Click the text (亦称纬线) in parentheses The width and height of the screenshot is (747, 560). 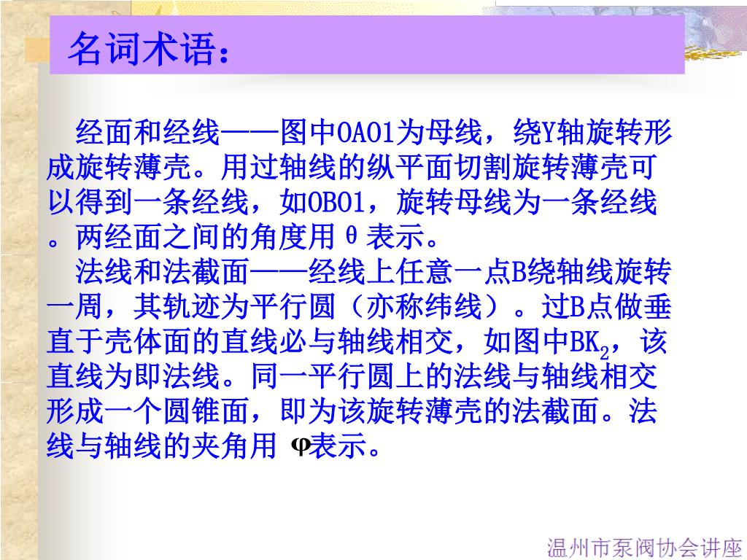click(x=425, y=306)
